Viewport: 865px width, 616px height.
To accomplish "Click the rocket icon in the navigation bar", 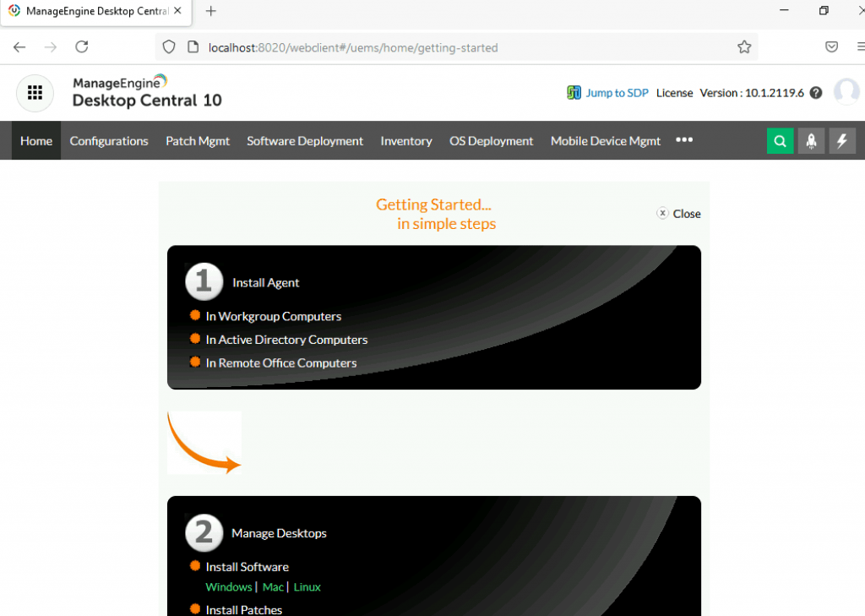I will (811, 140).
